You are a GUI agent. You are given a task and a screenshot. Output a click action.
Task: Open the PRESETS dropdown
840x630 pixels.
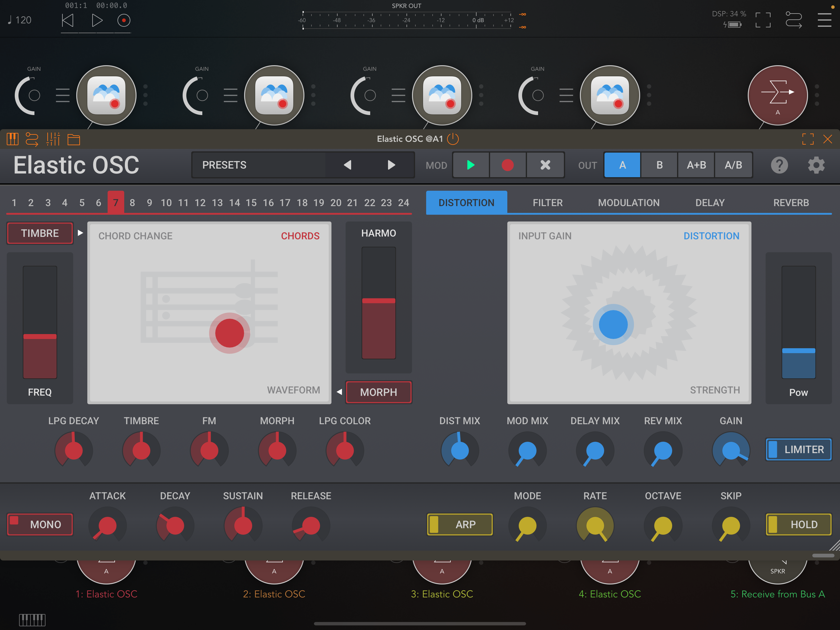tap(258, 165)
